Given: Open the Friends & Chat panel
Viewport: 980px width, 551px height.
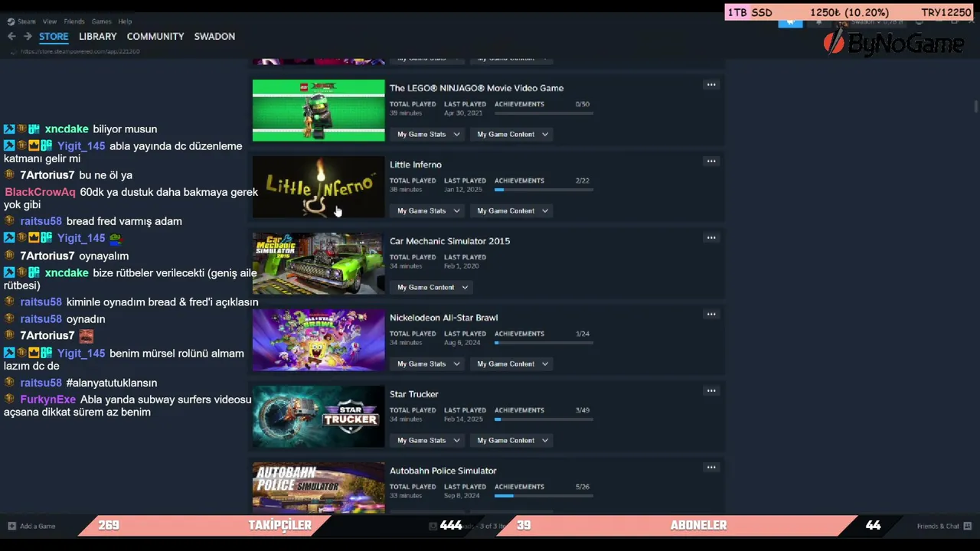Looking at the screenshot, I should click(x=944, y=526).
